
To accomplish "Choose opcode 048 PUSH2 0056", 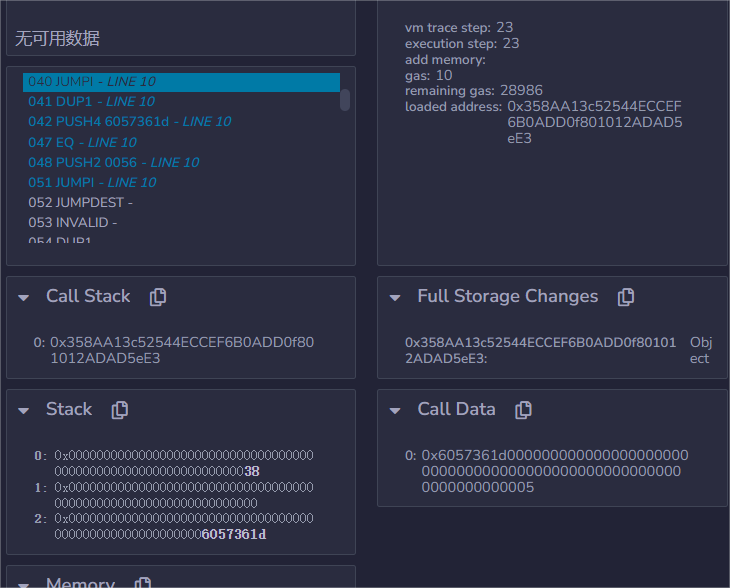I will [113, 162].
